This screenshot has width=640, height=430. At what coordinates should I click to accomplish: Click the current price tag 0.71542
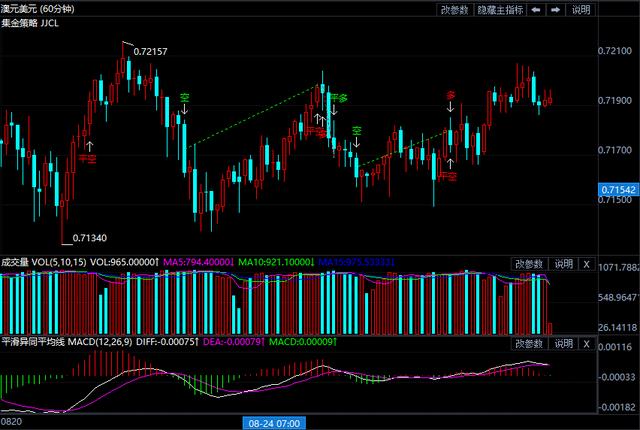pyautogui.click(x=619, y=189)
